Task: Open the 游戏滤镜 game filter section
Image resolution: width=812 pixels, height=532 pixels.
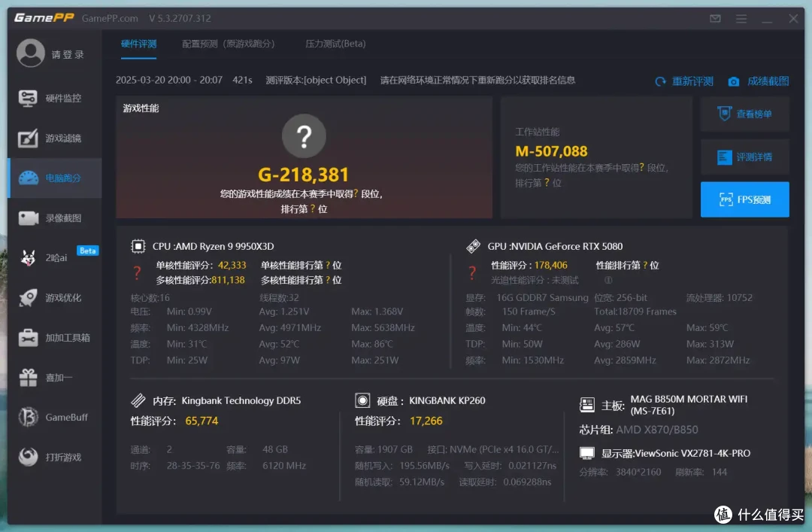Action: (x=54, y=138)
